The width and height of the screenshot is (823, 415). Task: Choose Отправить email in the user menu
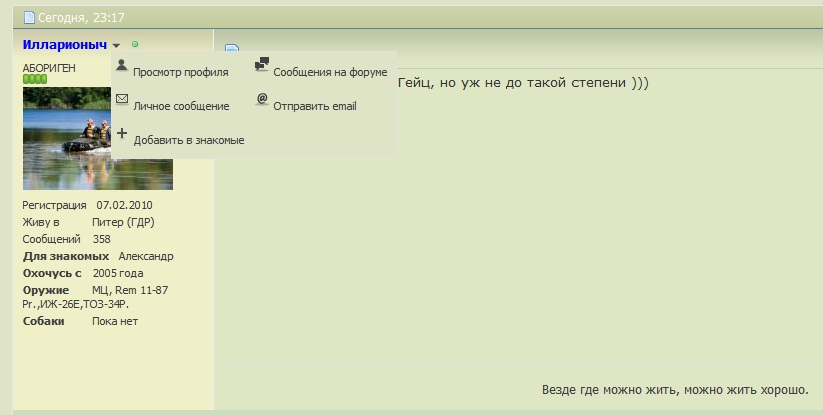coord(315,106)
